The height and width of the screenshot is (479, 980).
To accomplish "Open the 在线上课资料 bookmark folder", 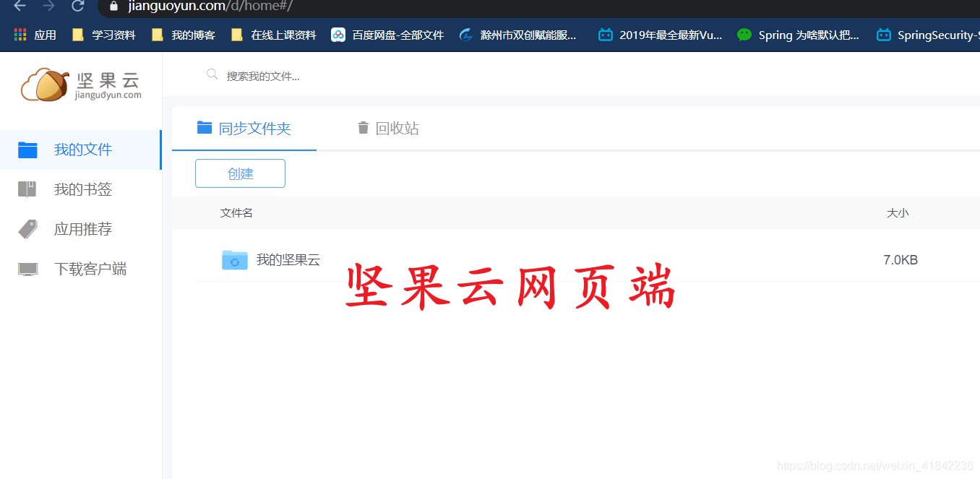I will tap(273, 35).
